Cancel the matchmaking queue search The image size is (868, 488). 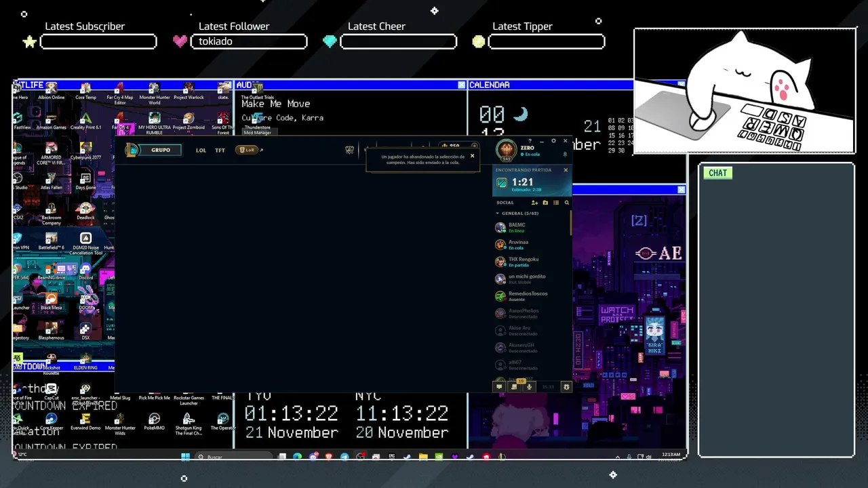point(566,170)
